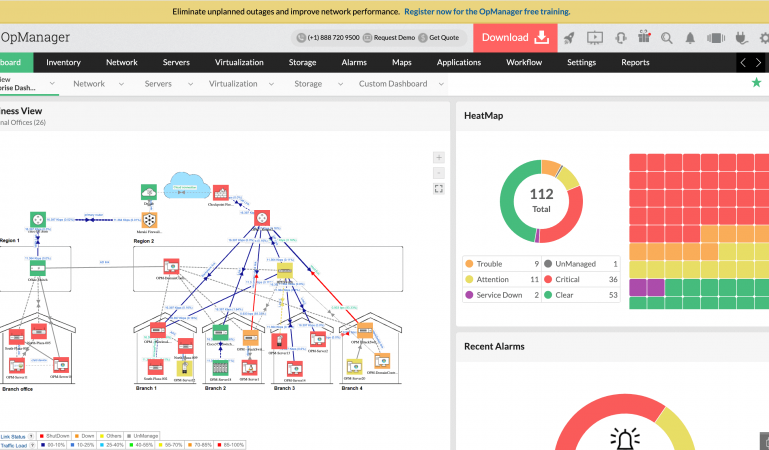The image size is (769, 450).
Task: Open the alarm bell notifications
Action: [x=690, y=38]
